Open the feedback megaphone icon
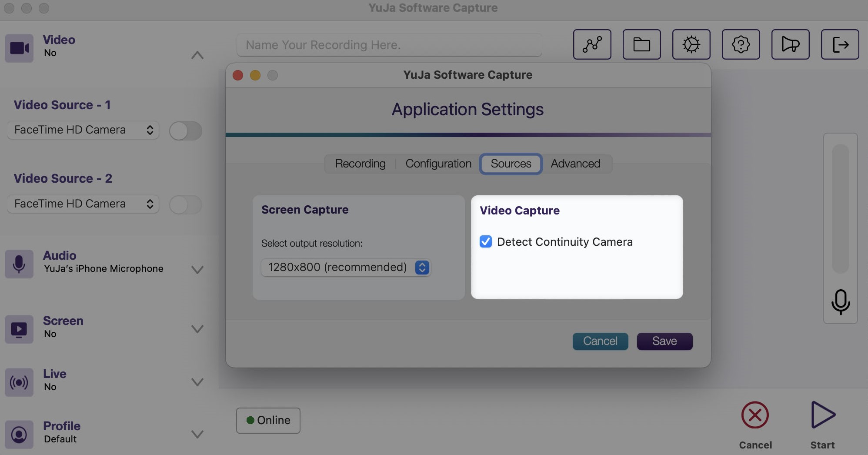 click(791, 44)
